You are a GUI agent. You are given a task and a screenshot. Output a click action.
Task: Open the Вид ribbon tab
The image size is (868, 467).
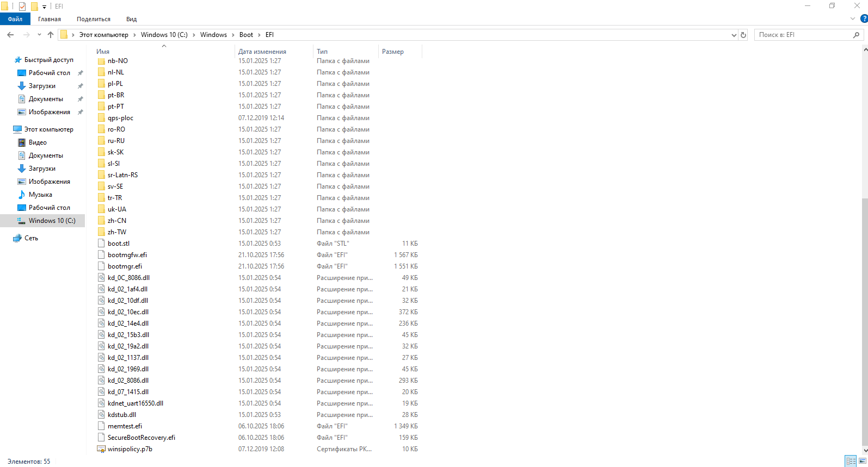(x=131, y=19)
